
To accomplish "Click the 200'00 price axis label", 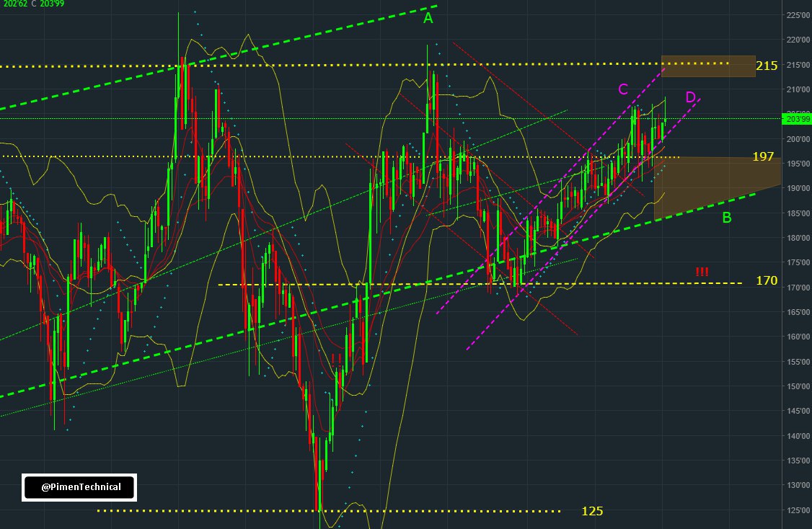I will coord(798,138).
